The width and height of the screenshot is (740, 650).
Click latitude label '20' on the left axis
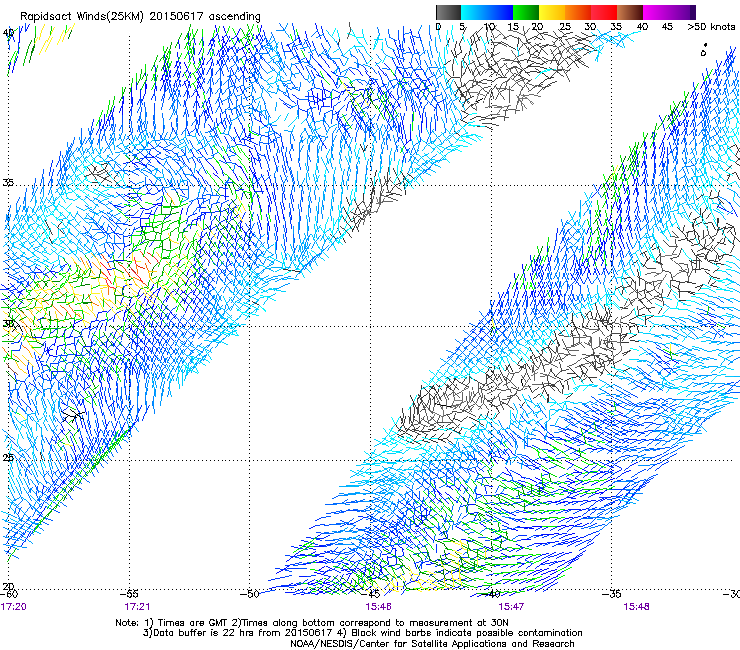point(8,587)
